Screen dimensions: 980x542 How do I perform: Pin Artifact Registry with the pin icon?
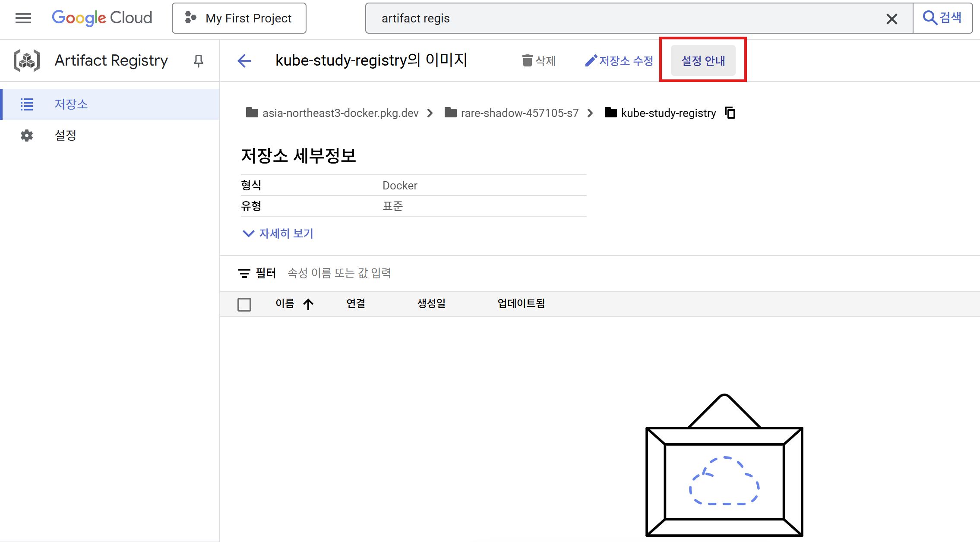(199, 61)
